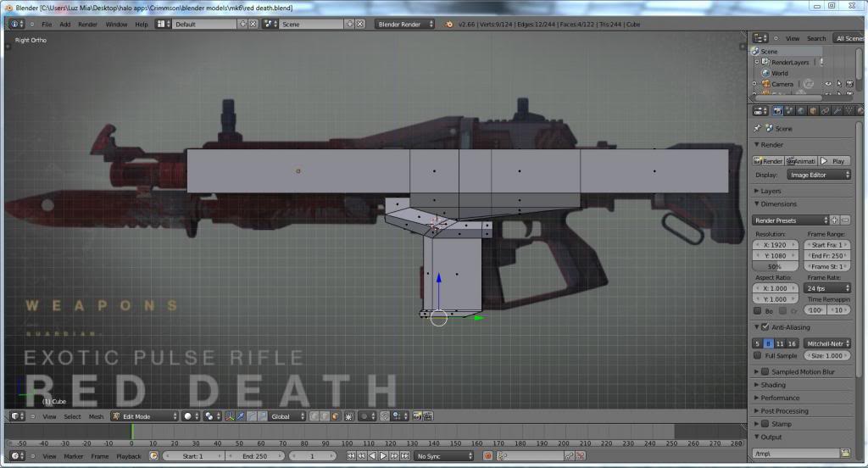The height and width of the screenshot is (468, 868).
Task: Click the Render image button
Action: pos(768,161)
